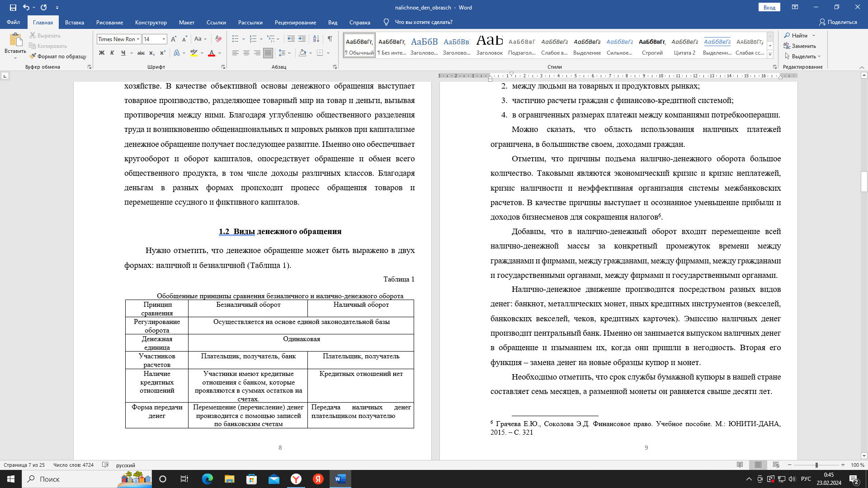Screen dimensions: 868x488
Task: Click the Paste (Вставить) clipboard icon
Action: click(15, 40)
